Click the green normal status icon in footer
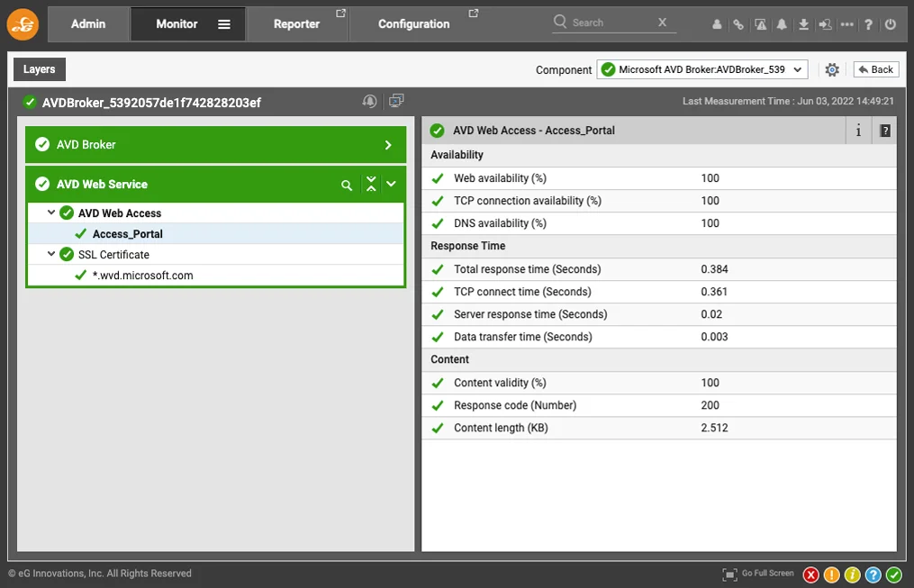 [x=894, y=575]
